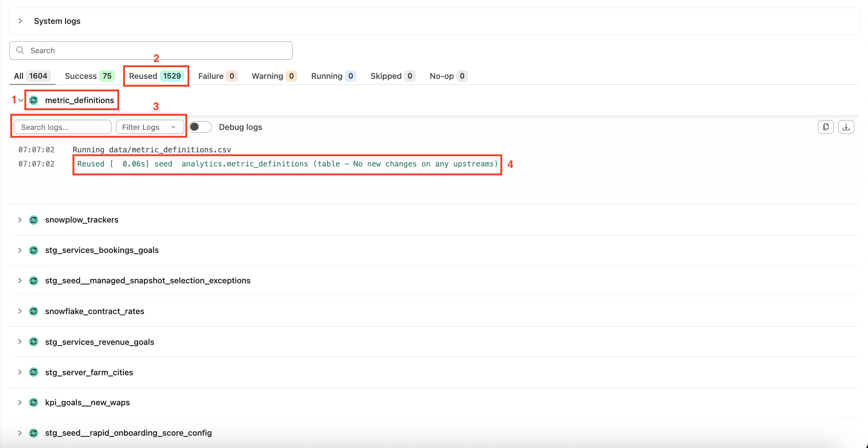The height and width of the screenshot is (448, 868).
Task: Click the magnifier icon in Search box
Action: 20,50
